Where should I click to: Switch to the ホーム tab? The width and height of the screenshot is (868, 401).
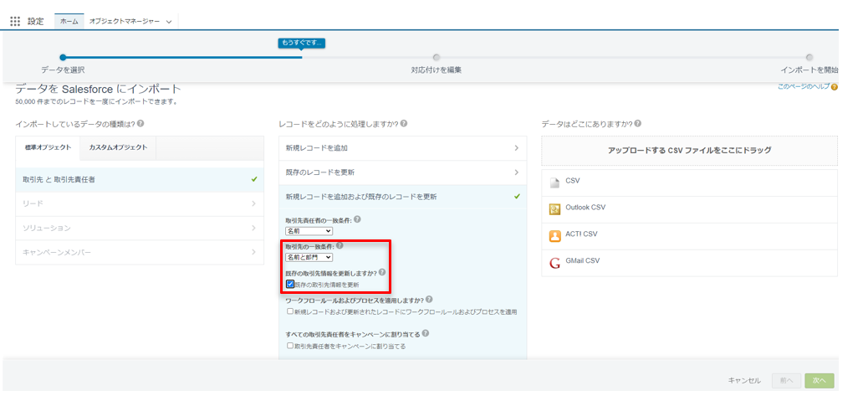pyautogui.click(x=69, y=21)
